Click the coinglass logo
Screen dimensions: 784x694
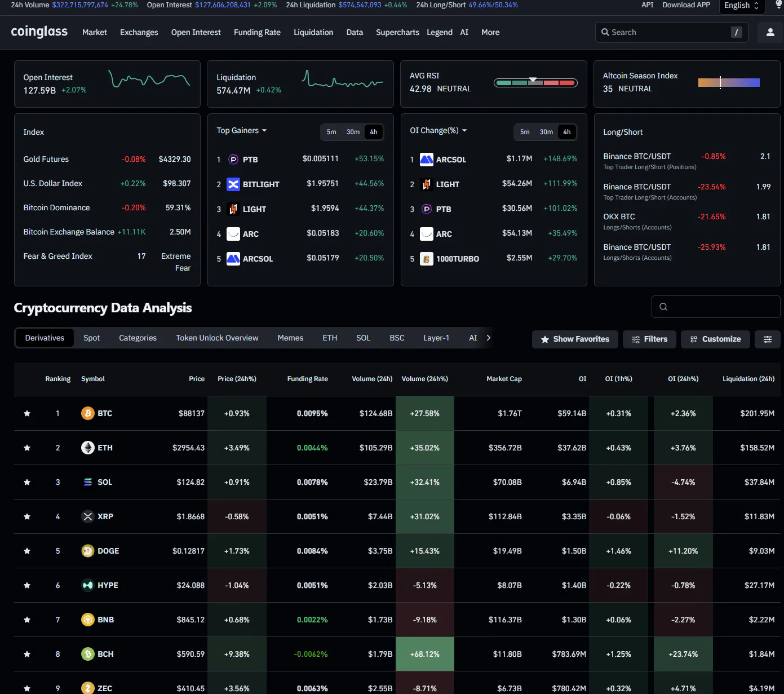39,32
